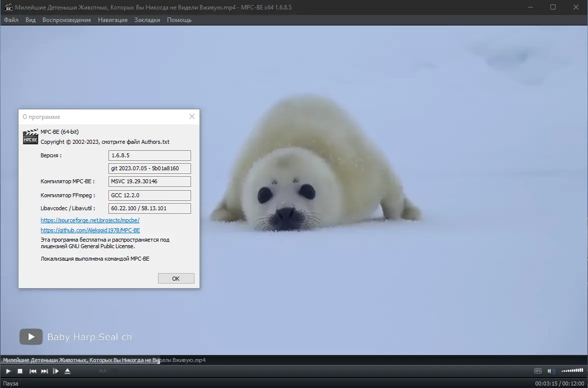This screenshot has height=388, width=588.
Task: Mute audio with the speaker icon
Action: point(551,371)
